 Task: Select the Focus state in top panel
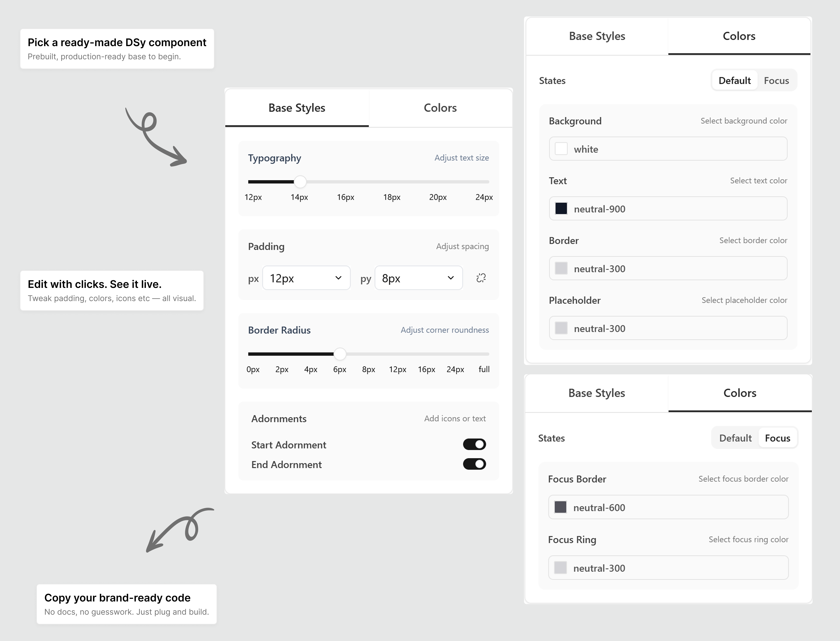click(x=776, y=81)
